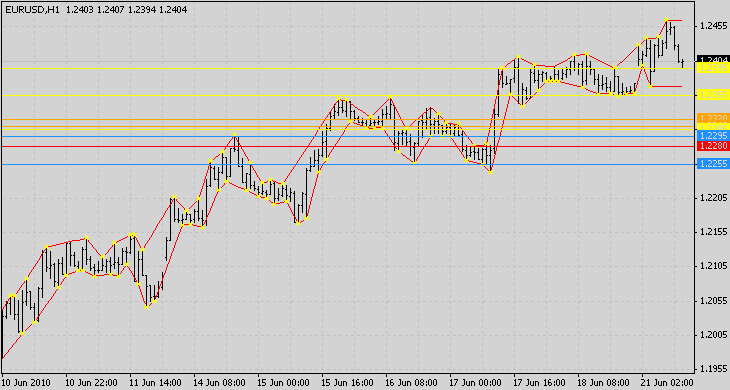This screenshot has height=390, width=730.
Task: Click the EURUSD,H1 chart title text
Action: [x=33, y=9]
